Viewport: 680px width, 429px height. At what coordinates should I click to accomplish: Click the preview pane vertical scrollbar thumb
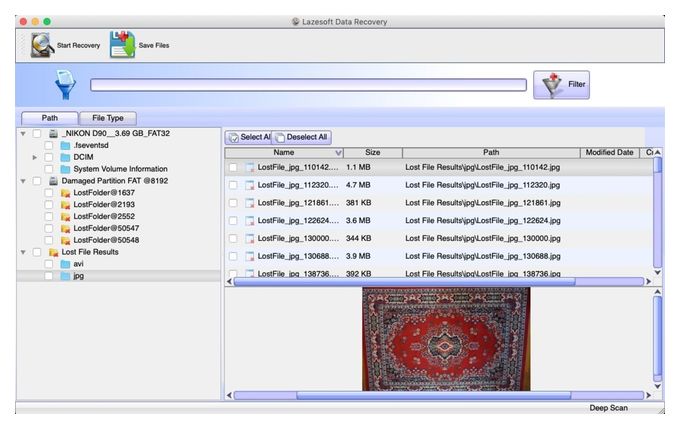pyautogui.click(x=657, y=337)
